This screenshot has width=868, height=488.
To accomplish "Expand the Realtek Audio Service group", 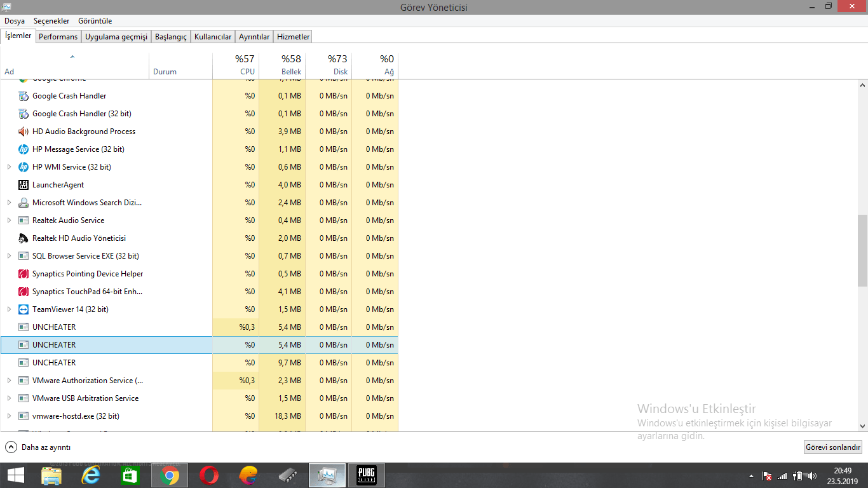I will coord(9,220).
